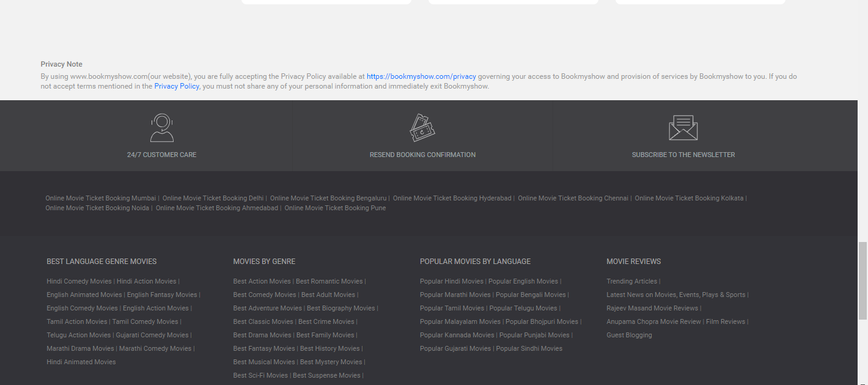Go to Best History Movies
This screenshot has width=868, height=385.
pyautogui.click(x=330, y=348)
